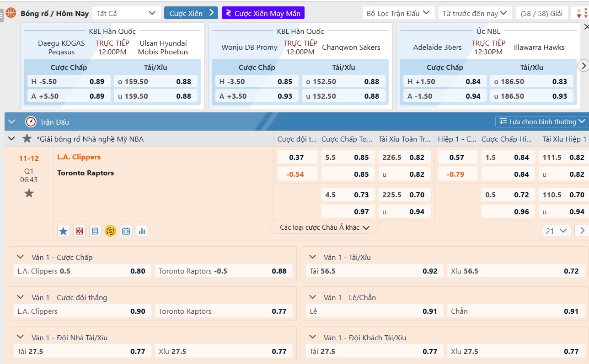Click the basketball sport icon
The image size is (589, 364).
tap(11, 13)
